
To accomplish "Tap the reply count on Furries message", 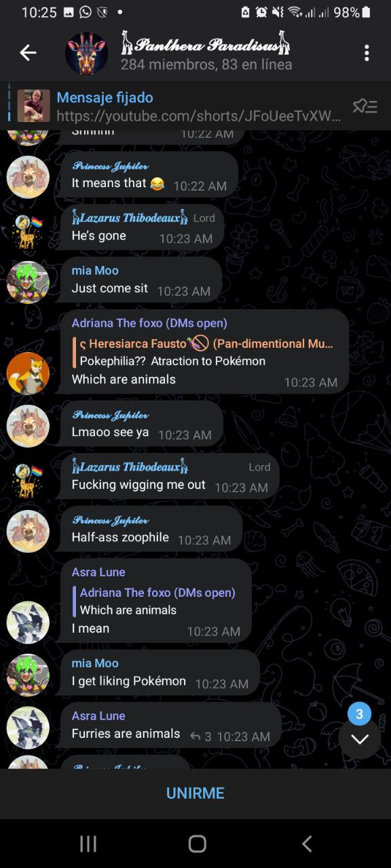I will (x=201, y=736).
